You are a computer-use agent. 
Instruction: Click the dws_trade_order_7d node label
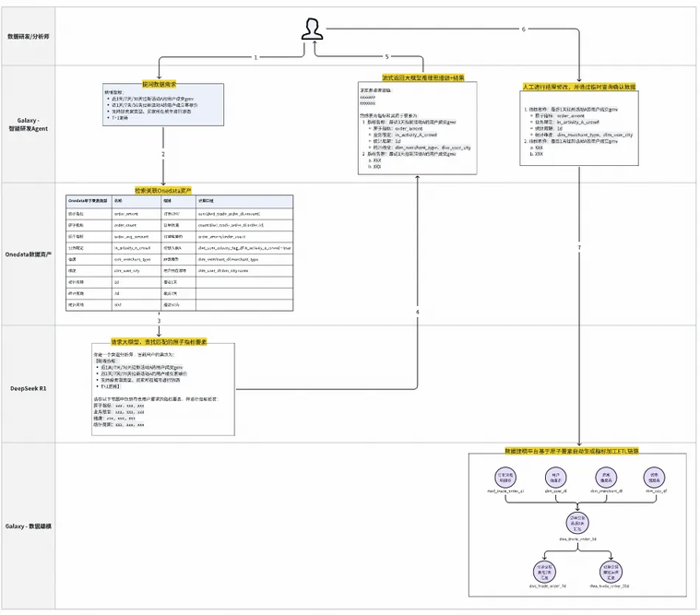pos(547,586)
